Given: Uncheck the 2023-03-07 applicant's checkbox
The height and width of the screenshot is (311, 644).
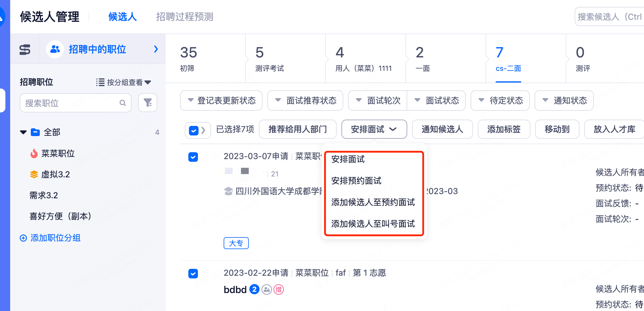Looking at the screenshot, I should tap(193, 157).
